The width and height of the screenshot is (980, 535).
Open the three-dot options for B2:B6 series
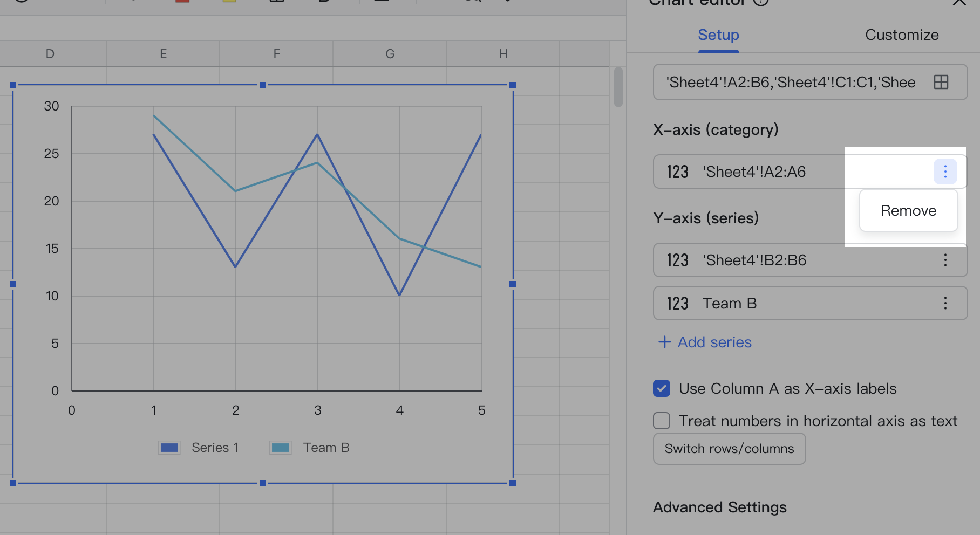945,260
